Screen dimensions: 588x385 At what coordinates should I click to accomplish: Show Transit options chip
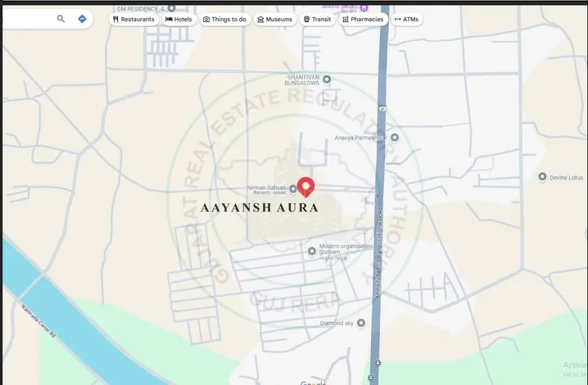[x=318, y=19]
